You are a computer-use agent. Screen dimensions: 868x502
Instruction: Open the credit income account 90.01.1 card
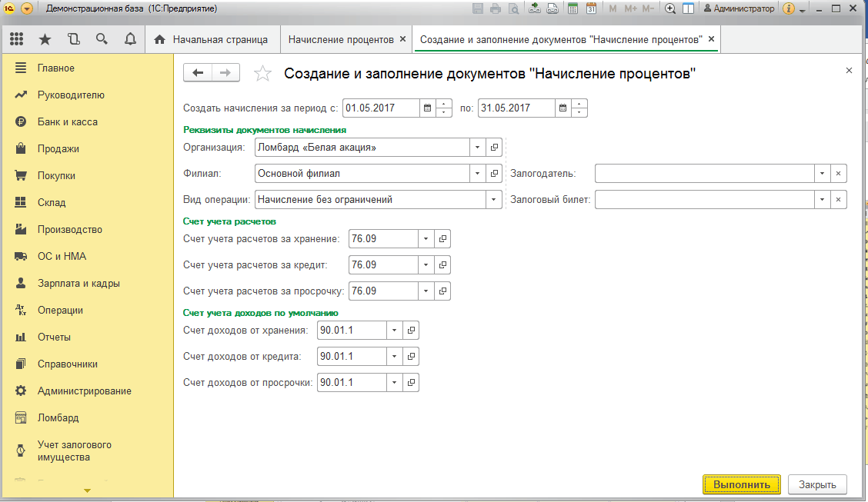coord(412,357)
